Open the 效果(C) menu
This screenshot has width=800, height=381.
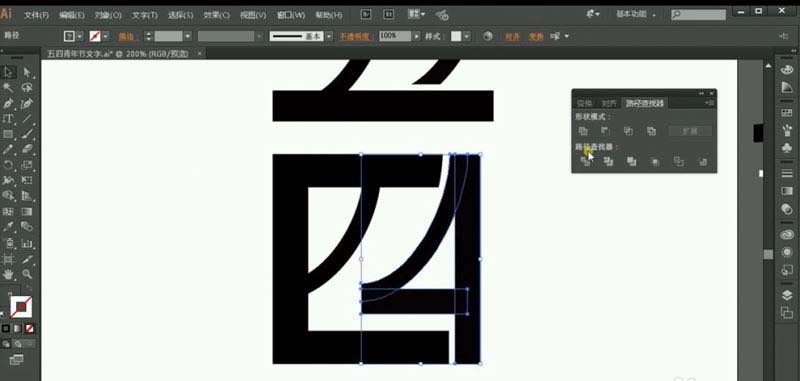pos(217,15)
